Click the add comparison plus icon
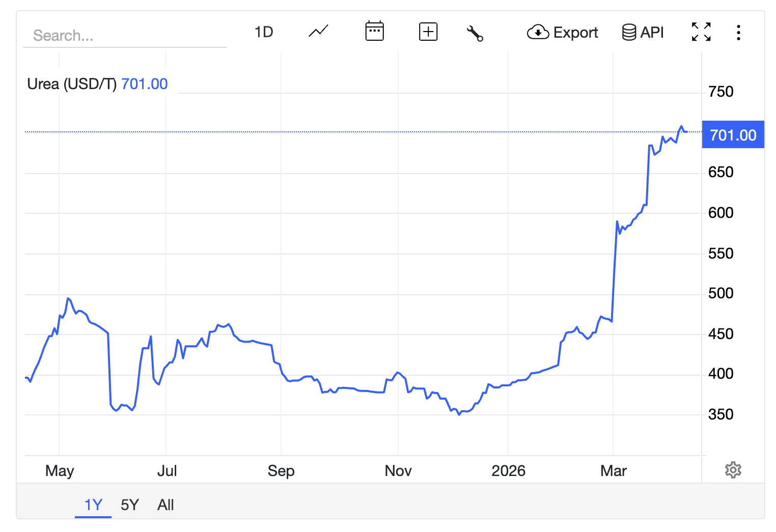776x532 pixels. tap(428, 32)
